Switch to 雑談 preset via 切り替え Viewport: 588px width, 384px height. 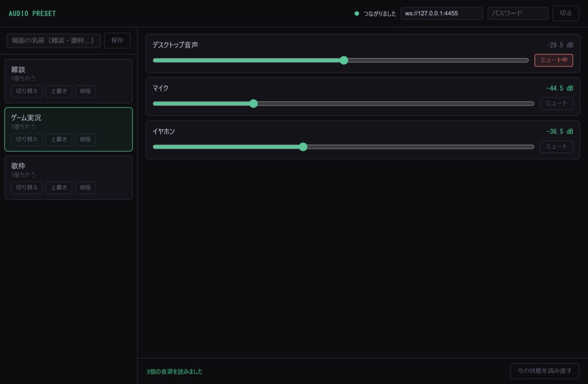click(x=26, y=91)
